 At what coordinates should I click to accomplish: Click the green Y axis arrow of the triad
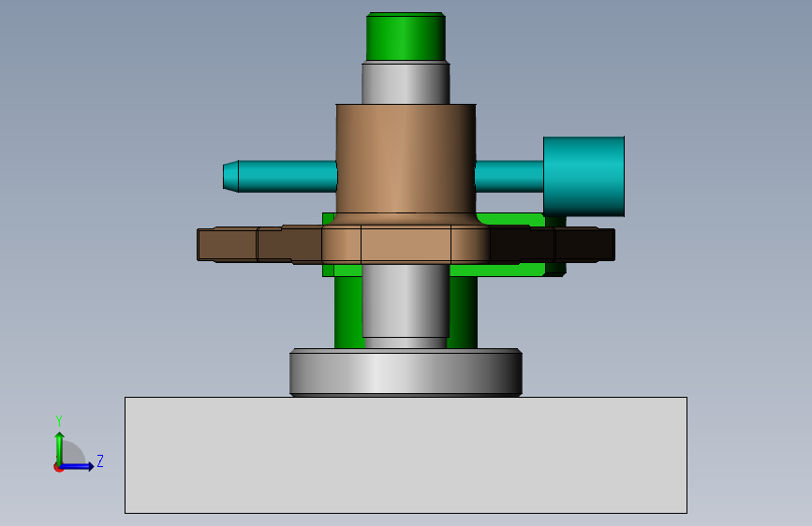(59, 449)
